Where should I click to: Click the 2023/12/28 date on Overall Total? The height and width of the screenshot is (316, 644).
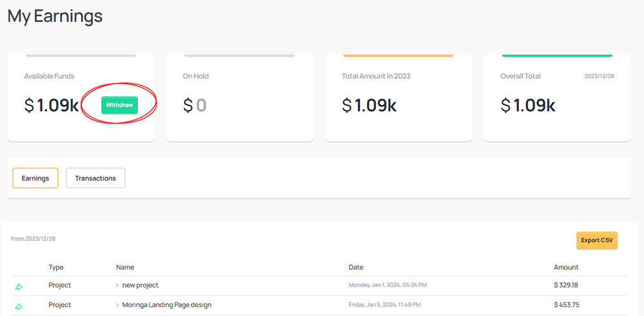click(x=599, y=76)
